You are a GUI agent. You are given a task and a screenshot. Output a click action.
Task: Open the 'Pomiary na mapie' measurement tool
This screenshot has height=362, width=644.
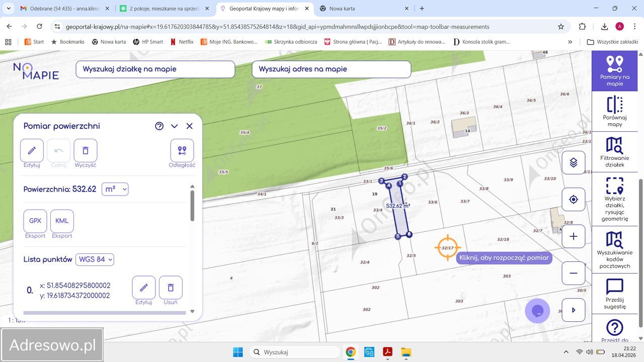pos(614,70)
